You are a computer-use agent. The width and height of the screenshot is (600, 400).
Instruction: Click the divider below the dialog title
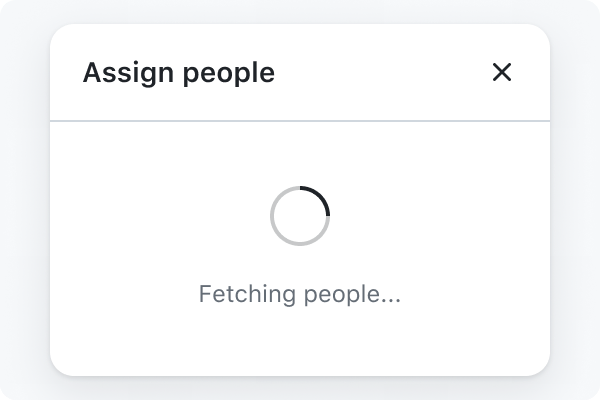[x=300, y=121]
